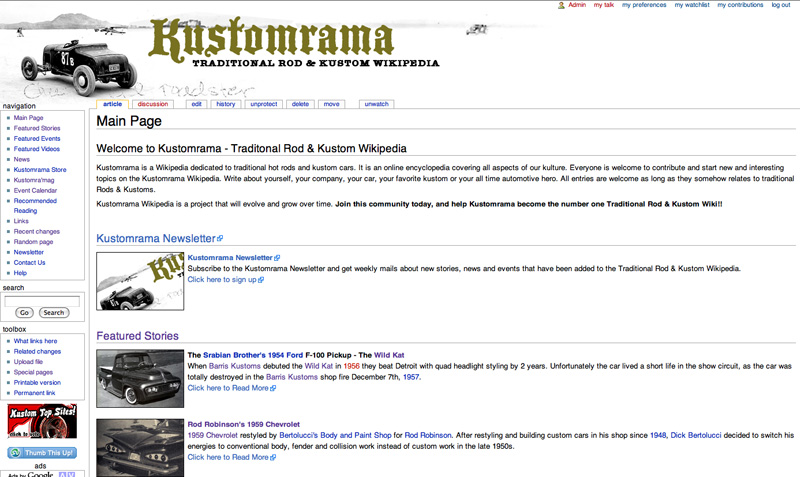This screenshot has height=477, width=800.
Task: Open Printable version
Action: tap(37, 383)
